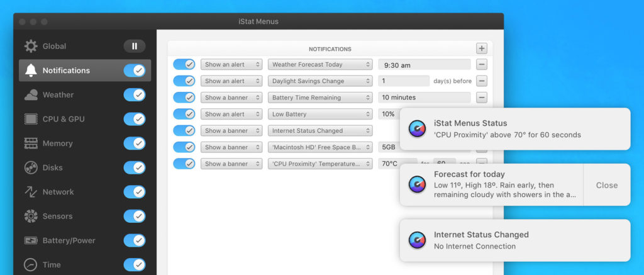Open the Weather Forecast Today dropdown
Screen dimensions: 644x275
click(x=320, y=65)
